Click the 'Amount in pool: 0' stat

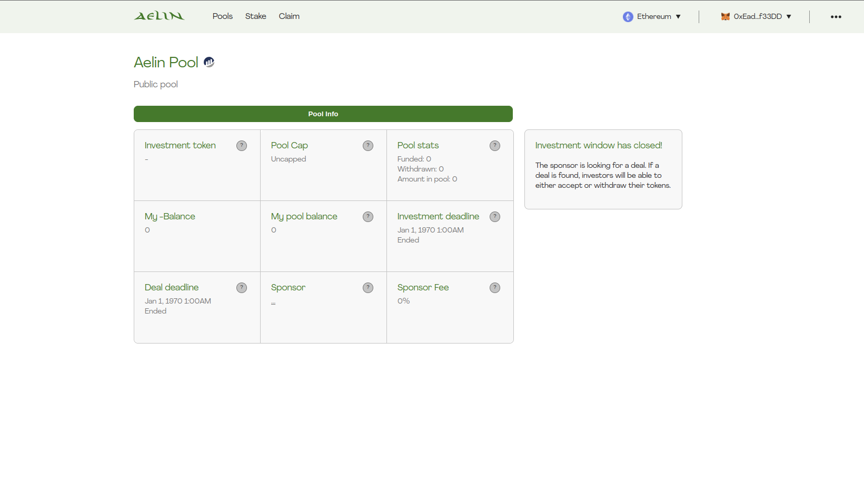point(428,179)
